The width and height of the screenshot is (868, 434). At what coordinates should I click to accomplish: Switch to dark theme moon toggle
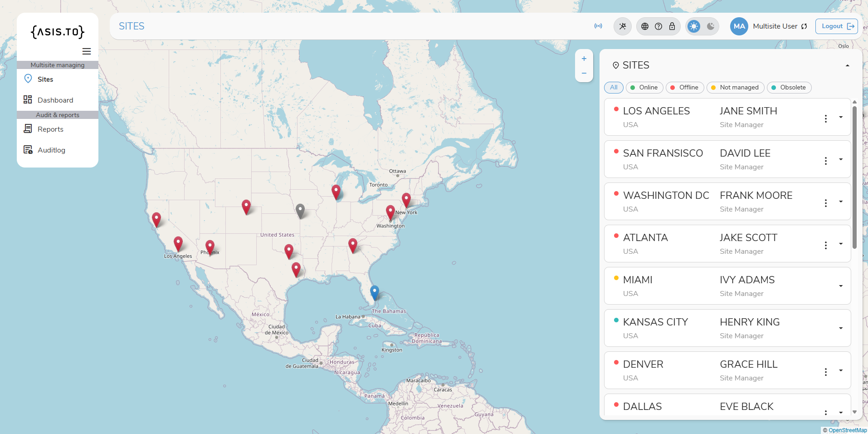point(711,26)
